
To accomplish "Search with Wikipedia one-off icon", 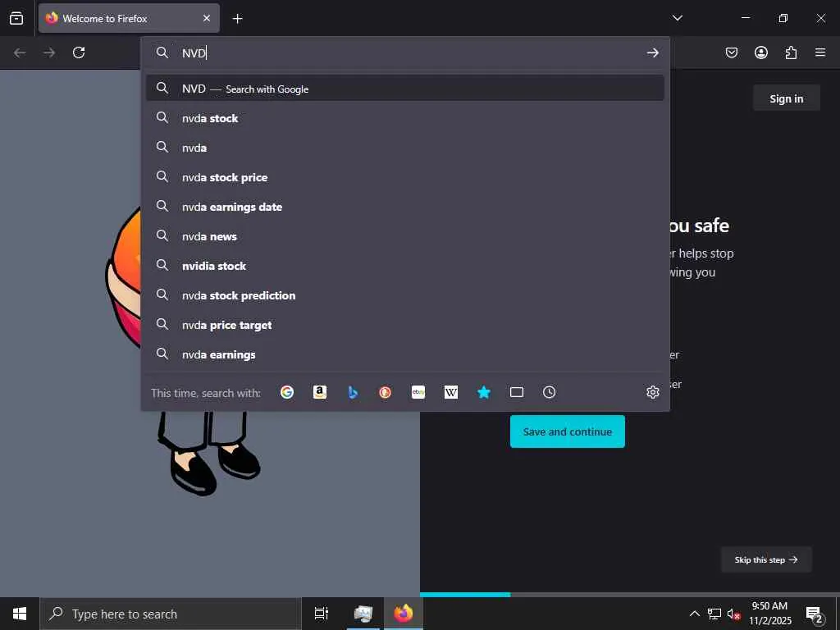I will coord(451,392).
